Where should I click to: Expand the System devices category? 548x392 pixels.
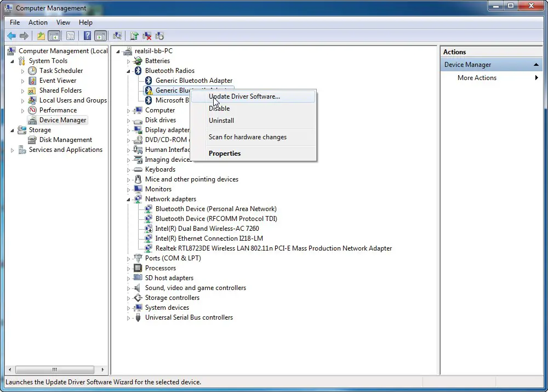pos(128,308)
